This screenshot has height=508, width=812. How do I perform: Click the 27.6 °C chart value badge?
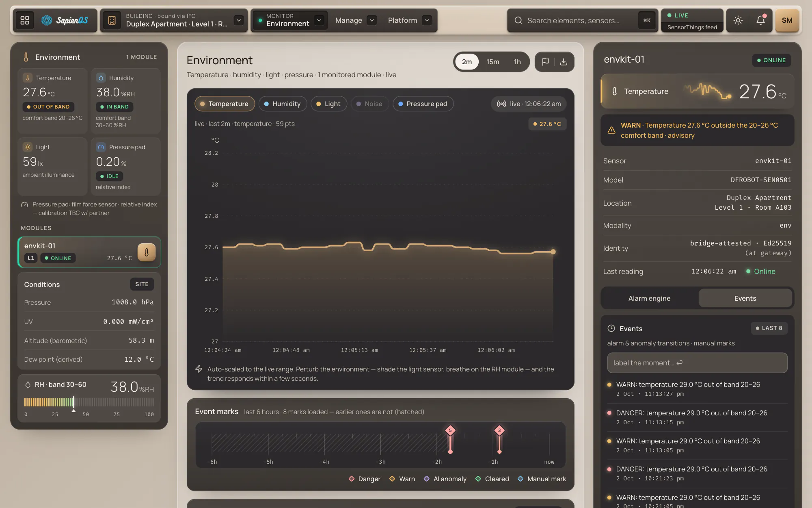pos(547,124)
